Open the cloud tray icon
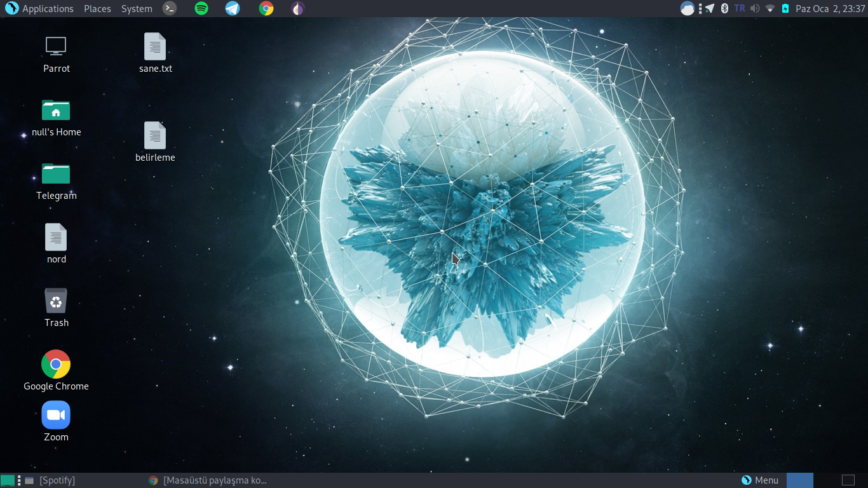The height and width of the screenshot is (488, 868). pyautogui.click(x=687, y=8)
